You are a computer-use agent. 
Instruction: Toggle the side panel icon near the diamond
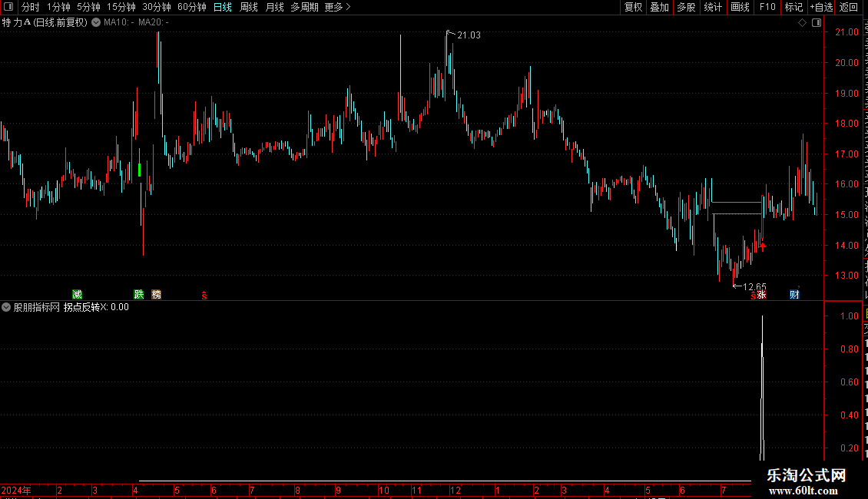coord(817,22)
